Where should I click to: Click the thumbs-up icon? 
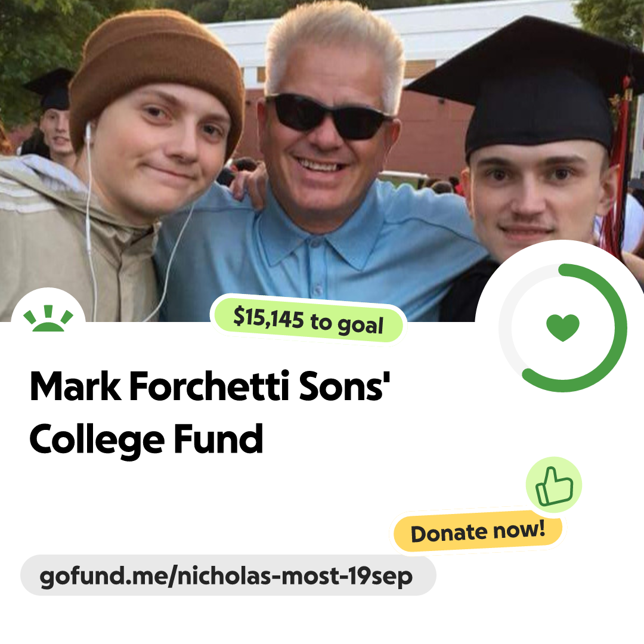coord(554,485)
